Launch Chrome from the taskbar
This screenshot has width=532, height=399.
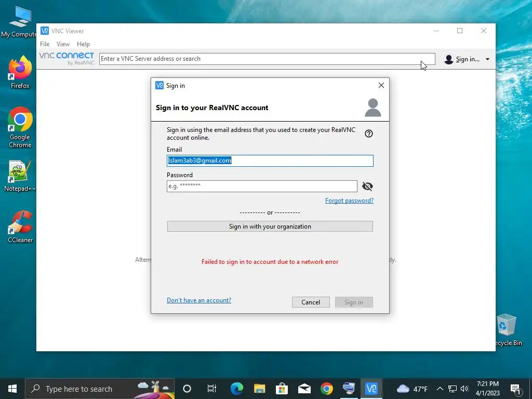point(327,389)
